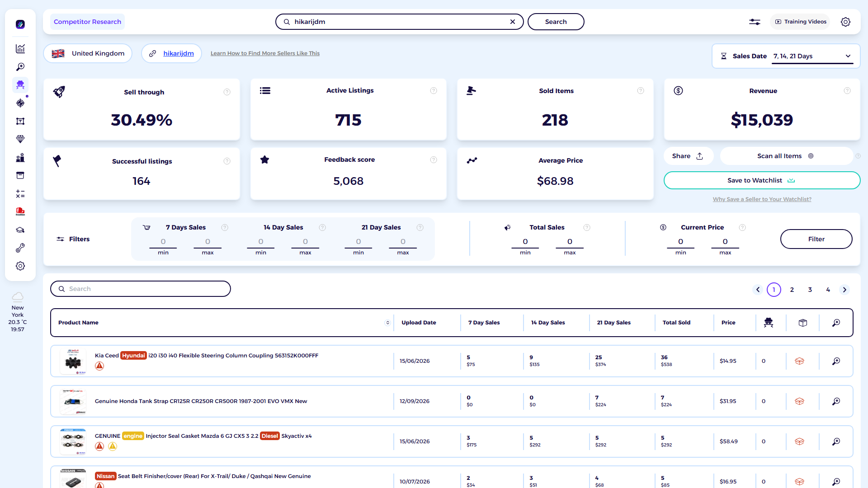
Task: Open the product search magnifier sidebar icon
Action: tap(20, 67)
